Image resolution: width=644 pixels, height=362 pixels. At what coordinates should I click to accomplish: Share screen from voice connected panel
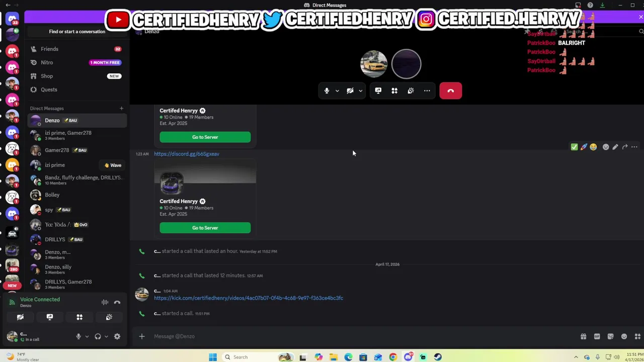pos(49,317)
